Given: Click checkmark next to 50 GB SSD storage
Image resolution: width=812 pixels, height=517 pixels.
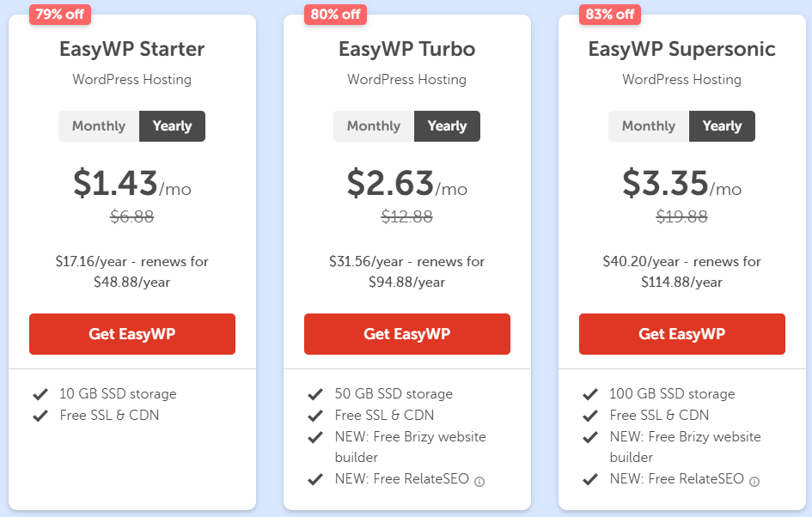Looking at the screenshot, I should (x=314, y=394).
